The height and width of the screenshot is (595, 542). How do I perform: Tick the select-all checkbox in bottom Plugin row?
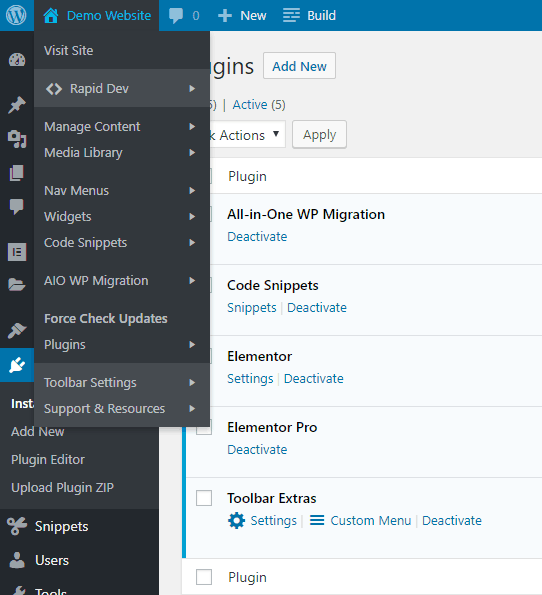204,577
